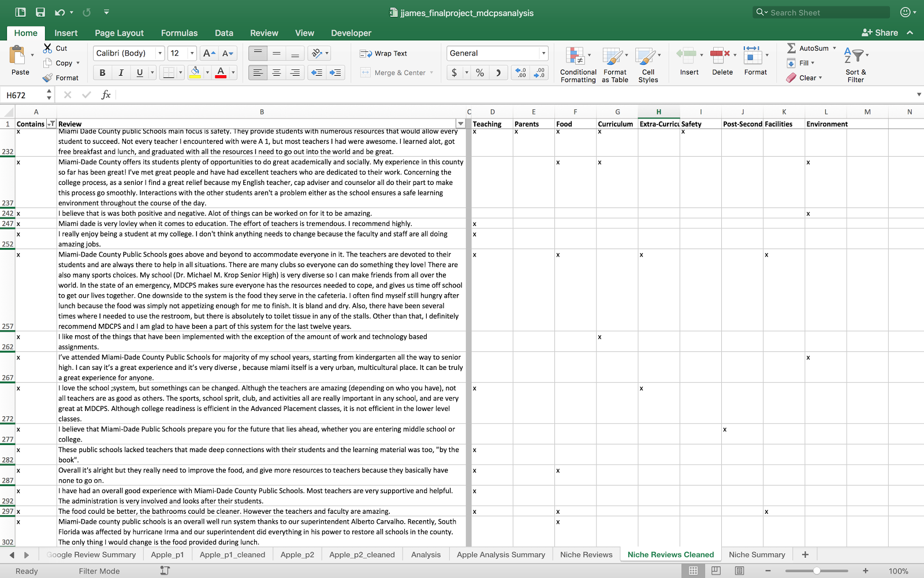Click the Merge & Center button
The height and width of the screenshot is (578, 924).
pyautogui.click(x=396, y=73)
